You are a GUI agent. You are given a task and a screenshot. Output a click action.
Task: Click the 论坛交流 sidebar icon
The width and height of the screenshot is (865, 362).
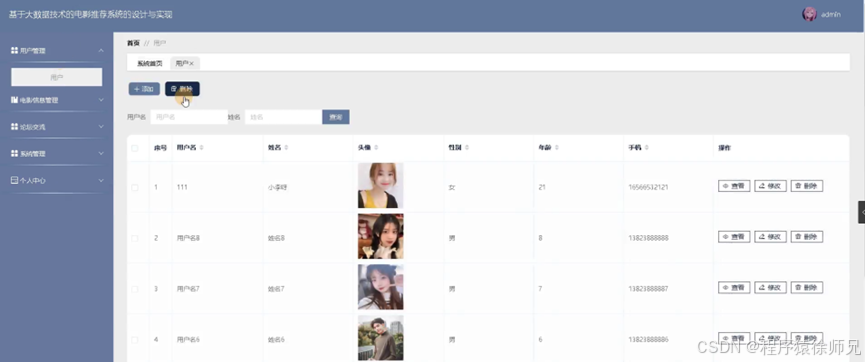pyautogui.click(x=14, y=126)
